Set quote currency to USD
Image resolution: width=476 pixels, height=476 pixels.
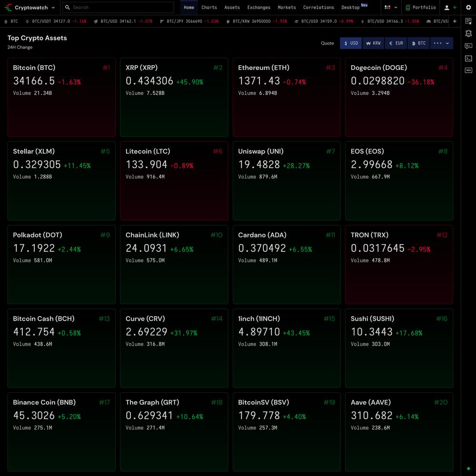351,43
